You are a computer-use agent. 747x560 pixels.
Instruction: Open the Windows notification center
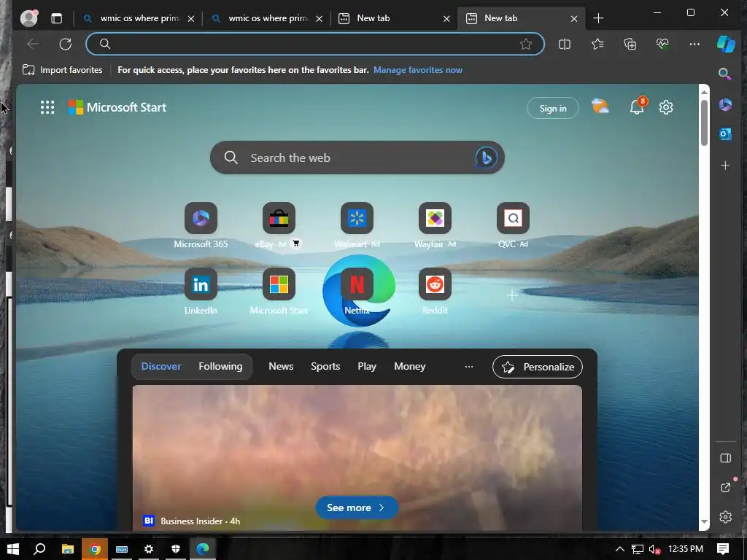tap(723, 549)
